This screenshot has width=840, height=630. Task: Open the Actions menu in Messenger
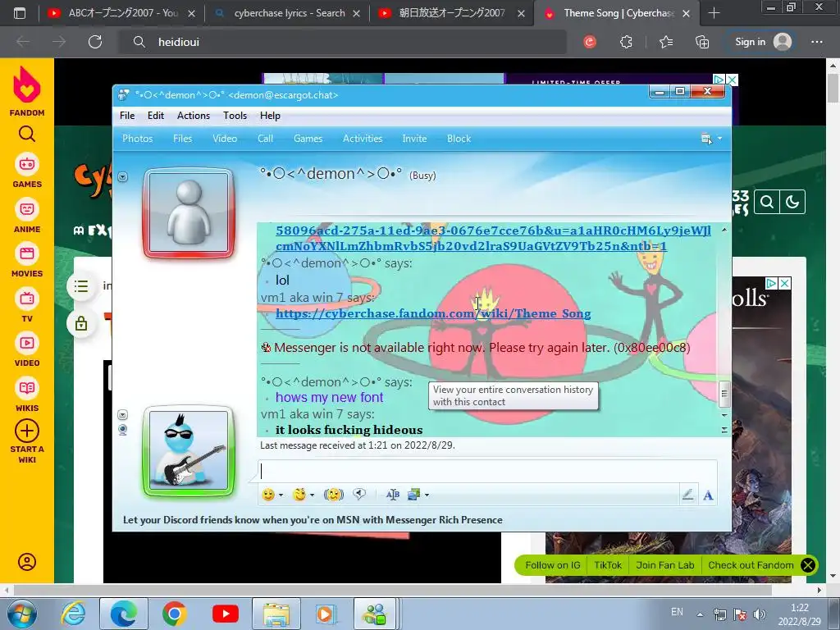194,116
